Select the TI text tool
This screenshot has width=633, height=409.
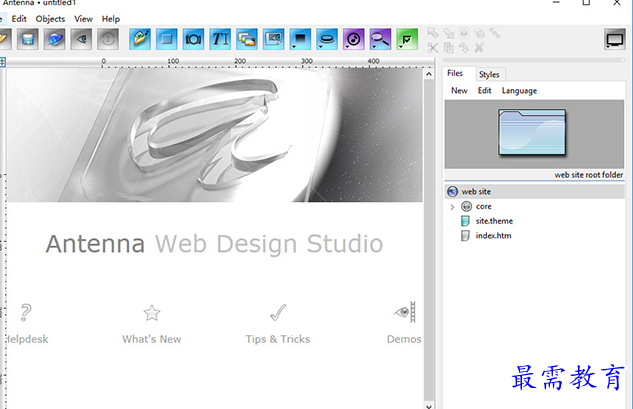tap(220, 39)
